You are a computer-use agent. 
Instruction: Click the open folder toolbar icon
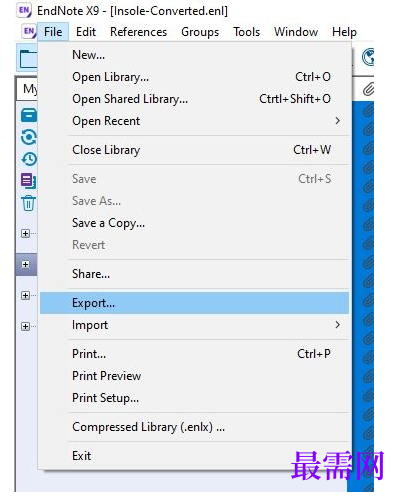click(x=28, y=59)
